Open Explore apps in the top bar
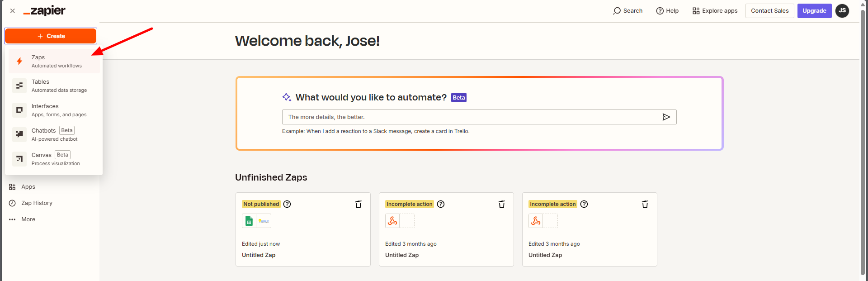 tap(715, 11)
